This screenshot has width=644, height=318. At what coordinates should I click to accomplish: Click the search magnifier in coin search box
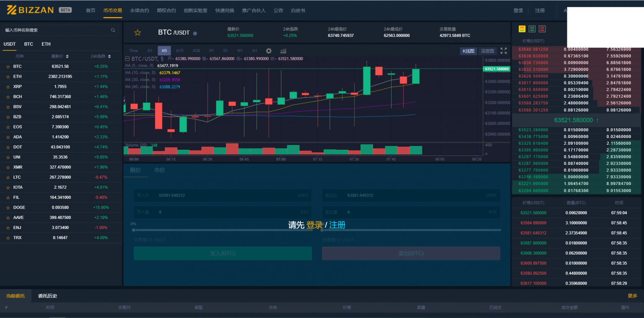tap(113, 30)
